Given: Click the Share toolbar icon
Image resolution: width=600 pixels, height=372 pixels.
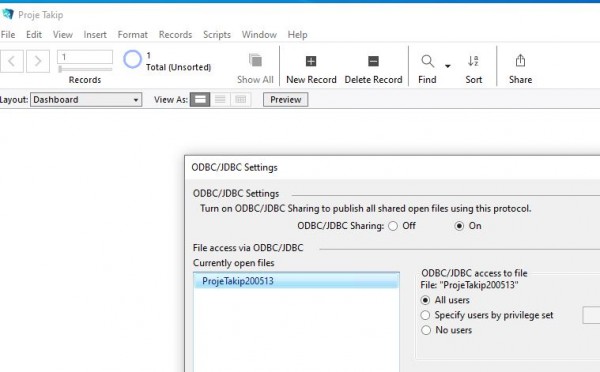Looking at the screenshot, I should [x=520, y=60].
